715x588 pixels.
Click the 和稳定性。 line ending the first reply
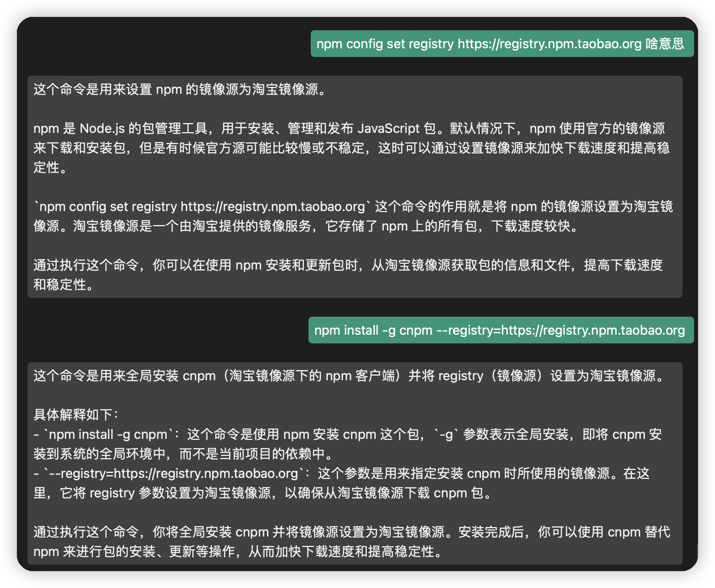coord(64,285)
